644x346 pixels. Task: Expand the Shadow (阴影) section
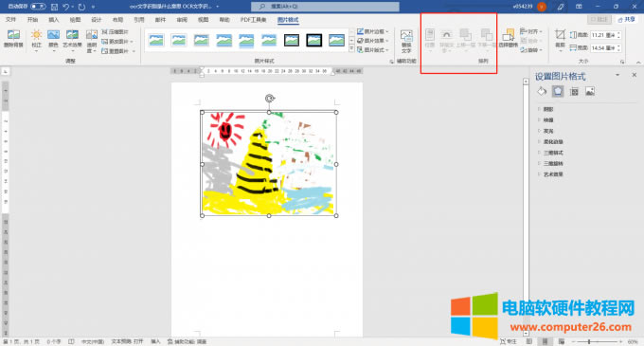pyautogui.click(x=548, y=109)
